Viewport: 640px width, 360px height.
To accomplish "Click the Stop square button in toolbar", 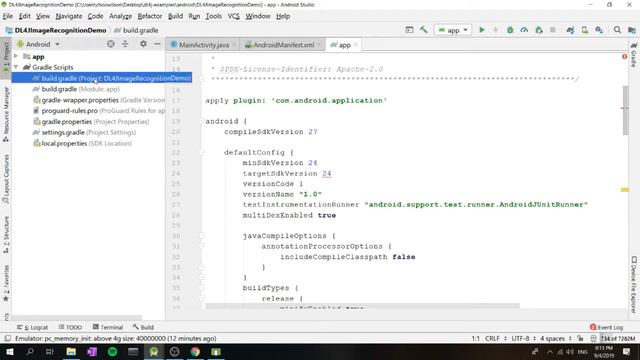I will pyautogui.click(x=552, y=30).
